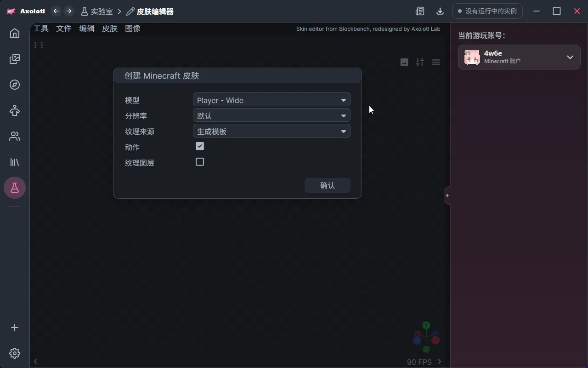Uncheck the 动作 checkbox
The height and width of the screenshot is (368, 588).
click(x=200, y=146)
